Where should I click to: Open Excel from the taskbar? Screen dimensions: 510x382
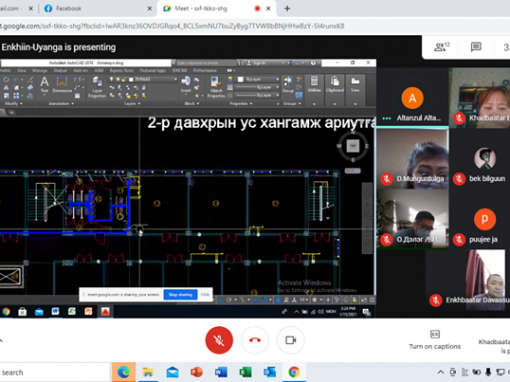pyautogui.click(x=245, y=372)
